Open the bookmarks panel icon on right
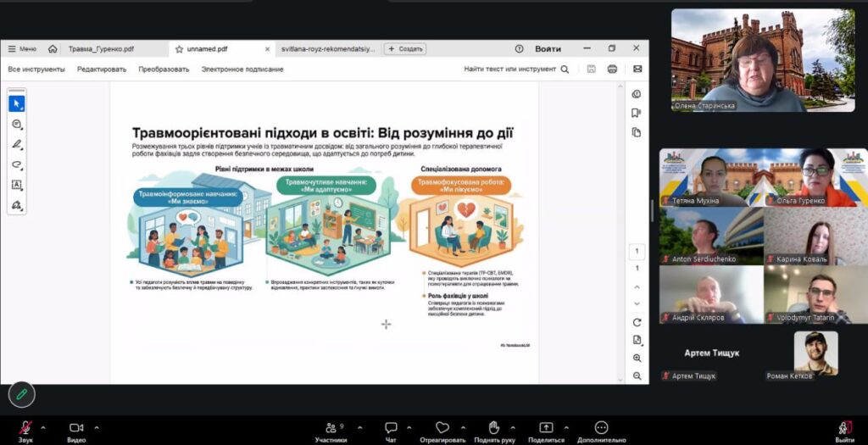Viewport: 868px width, 445px height. (x=637, y=113)
